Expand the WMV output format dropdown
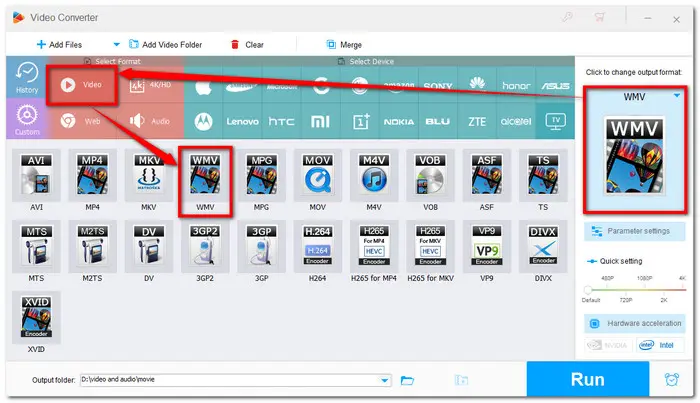This screenshot has height=403, width=700. point(677,96)
